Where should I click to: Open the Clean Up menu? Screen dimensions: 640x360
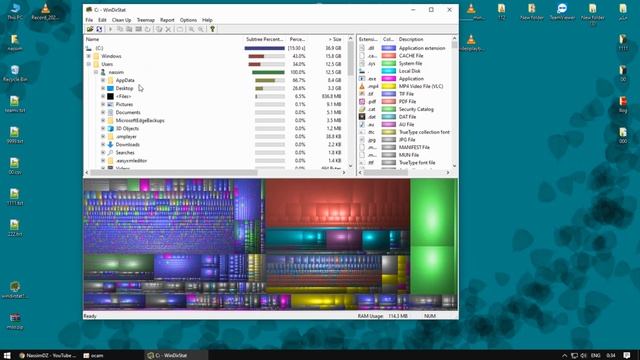(x=121, y=20)
